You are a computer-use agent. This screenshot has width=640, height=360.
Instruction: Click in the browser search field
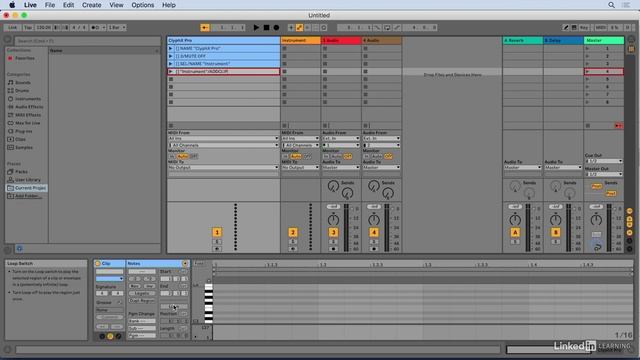click(88, 41)
